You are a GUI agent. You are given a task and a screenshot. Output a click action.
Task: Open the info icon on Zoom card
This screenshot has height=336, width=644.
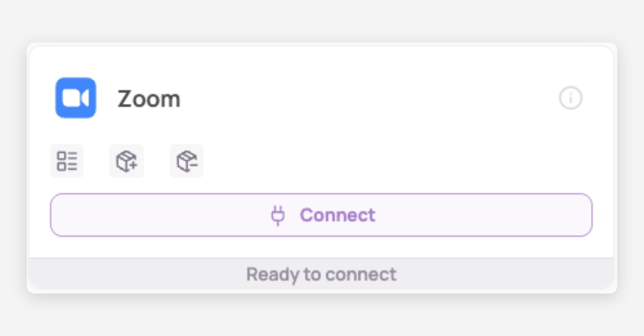coord(570,98)
